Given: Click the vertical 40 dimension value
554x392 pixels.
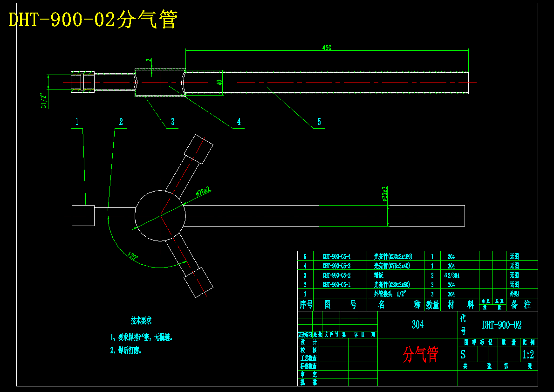Looking at the screenshot, I should coord(219,83).
